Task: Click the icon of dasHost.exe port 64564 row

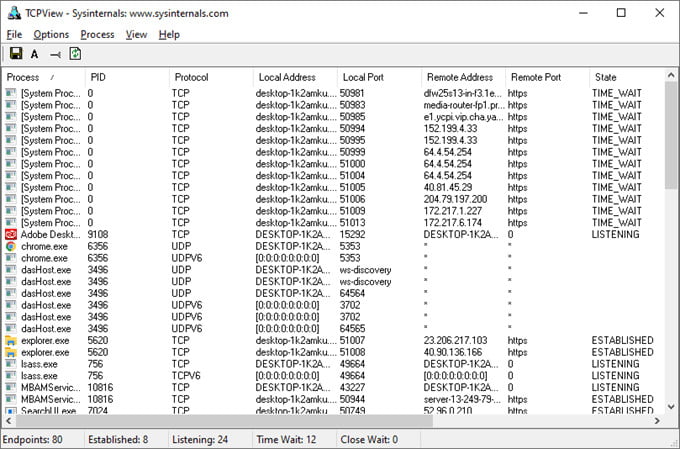Action: (11, 293)
